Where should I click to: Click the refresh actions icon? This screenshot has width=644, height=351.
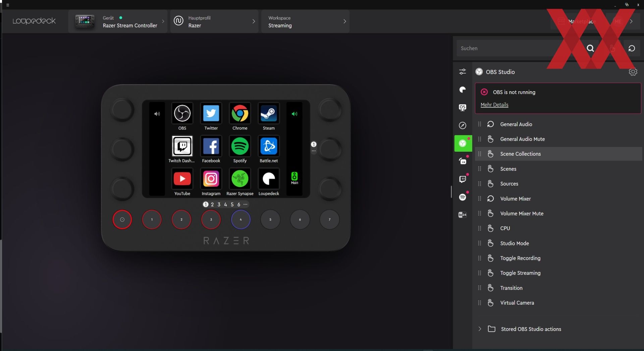[632, 48]
